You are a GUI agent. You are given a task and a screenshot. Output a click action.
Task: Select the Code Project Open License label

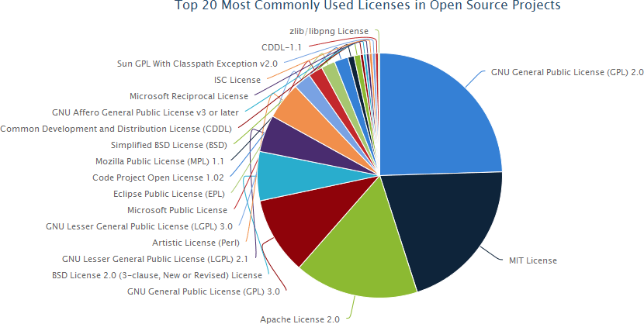tap(158, 178)
